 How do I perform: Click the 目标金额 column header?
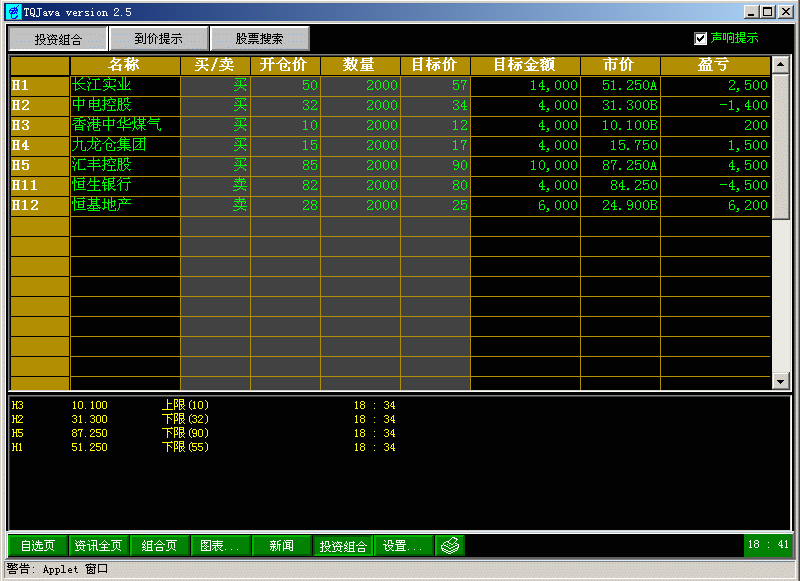pyautogui.click(x=526, y=65)
